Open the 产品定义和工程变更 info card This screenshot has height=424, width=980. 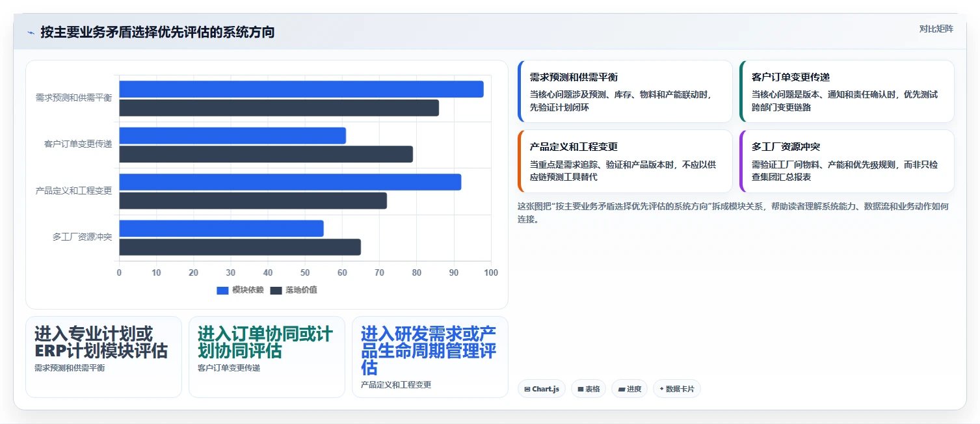[x=625, y=161]
